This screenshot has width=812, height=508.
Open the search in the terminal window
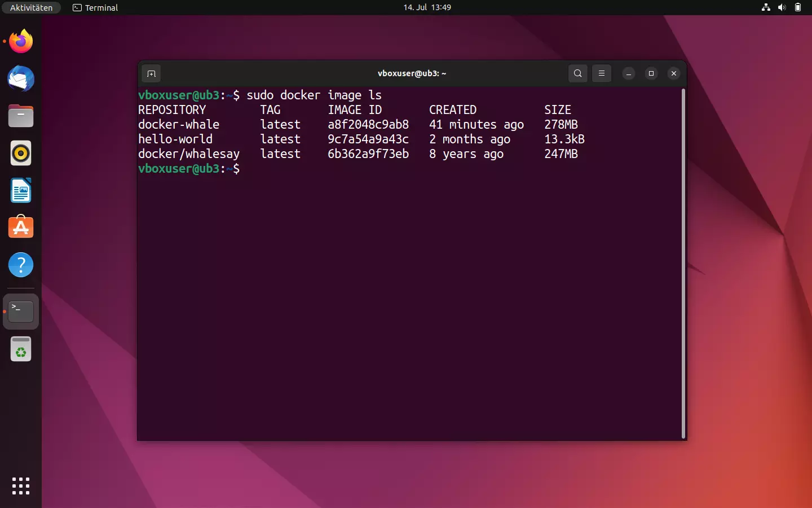577,73
